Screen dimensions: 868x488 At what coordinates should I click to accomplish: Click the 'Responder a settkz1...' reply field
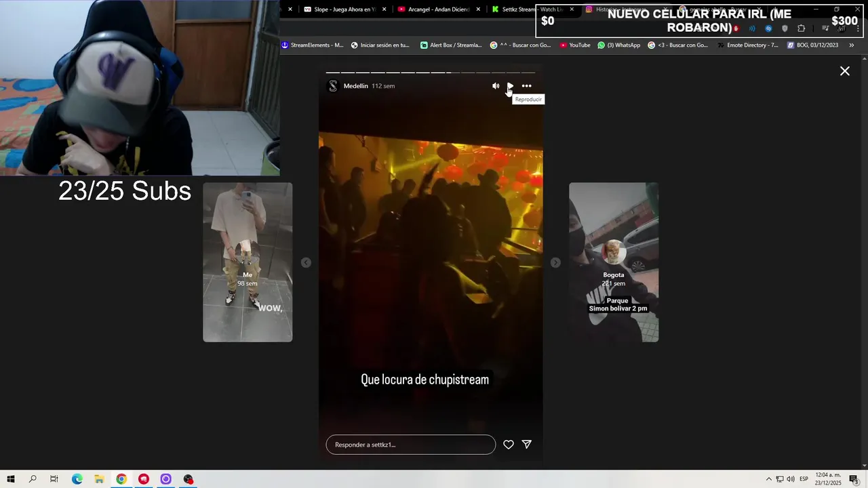[411, 445]
